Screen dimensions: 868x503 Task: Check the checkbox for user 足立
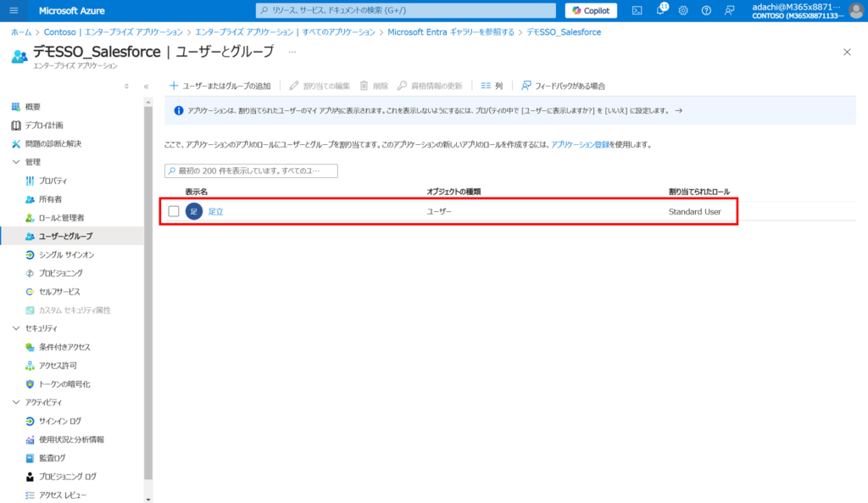coord(174,211)
